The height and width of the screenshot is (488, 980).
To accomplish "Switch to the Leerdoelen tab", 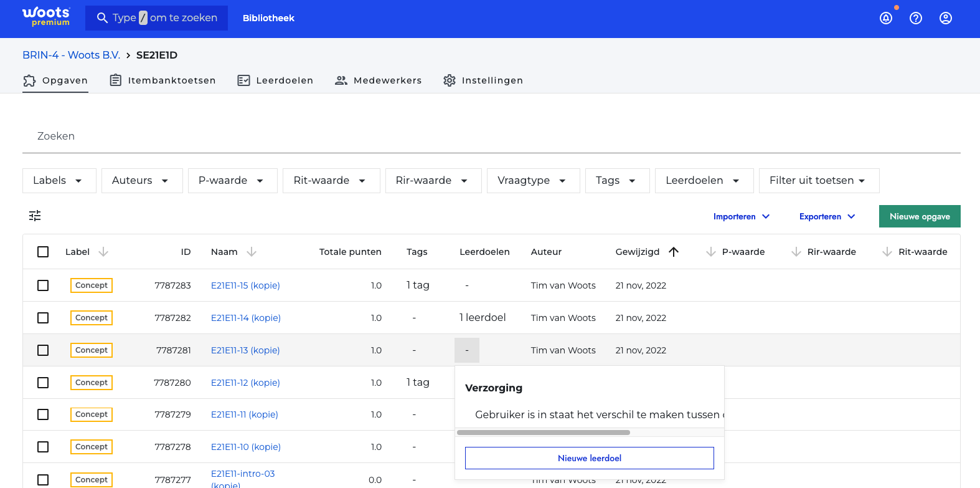I will (x=275, y=80).
